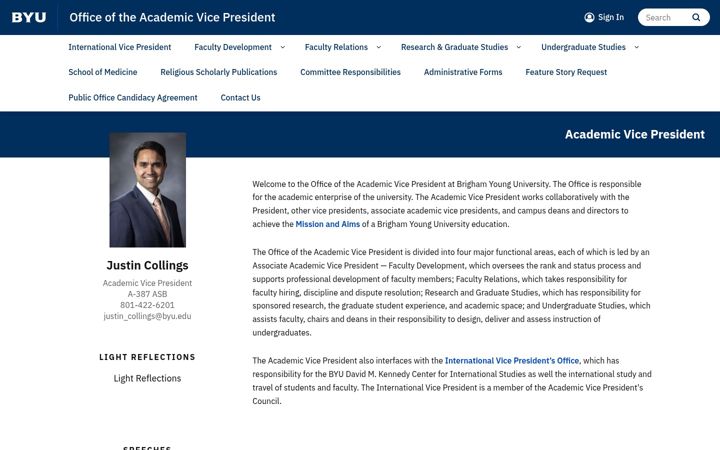Screen dimensions: 720x450
Task: Click Justin Collings portrait photo
Action: tap(147, 190)
